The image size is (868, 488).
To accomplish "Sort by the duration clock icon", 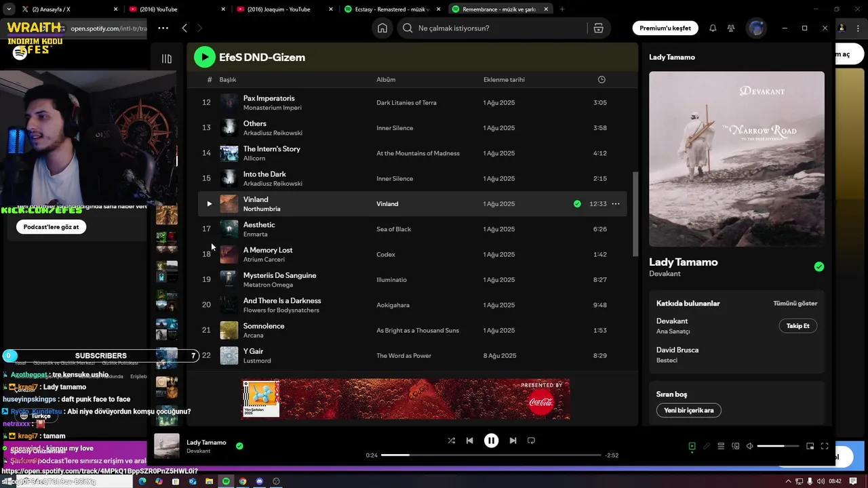I will pyautogui.click(x=601, y=79).
